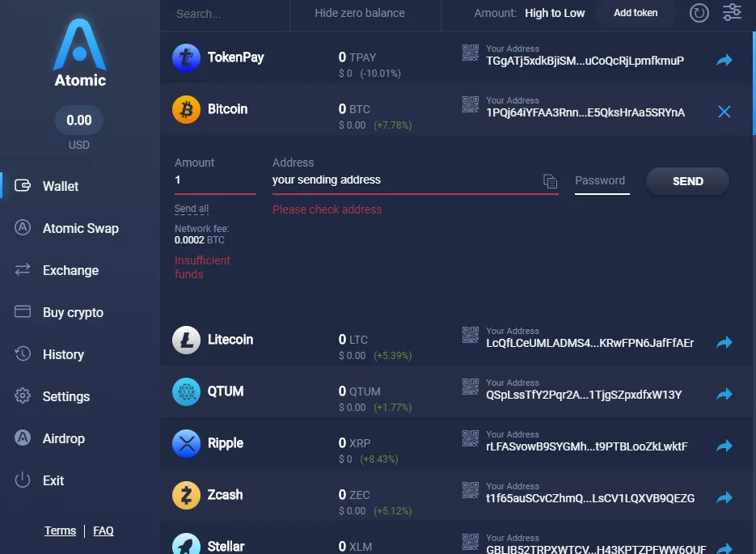Open send form for TokenPay arrow
This screenshot has height=554, width=756.
pos(724,60)
